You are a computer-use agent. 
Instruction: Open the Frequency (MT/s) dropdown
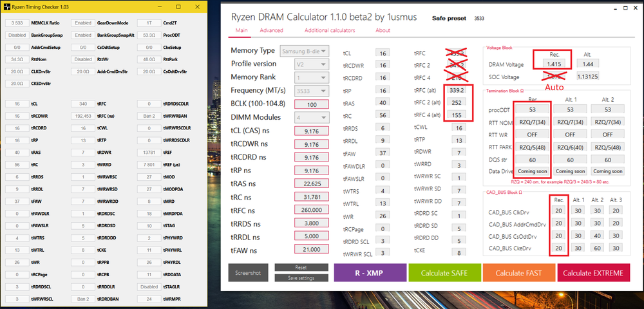[x=312, y=91]
